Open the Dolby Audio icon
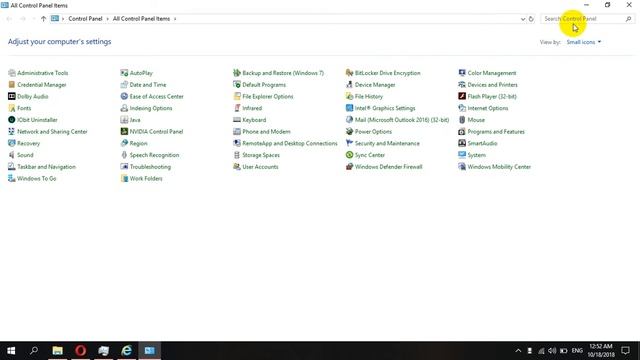This screenshot has height=360, width=640. [12, 96]
